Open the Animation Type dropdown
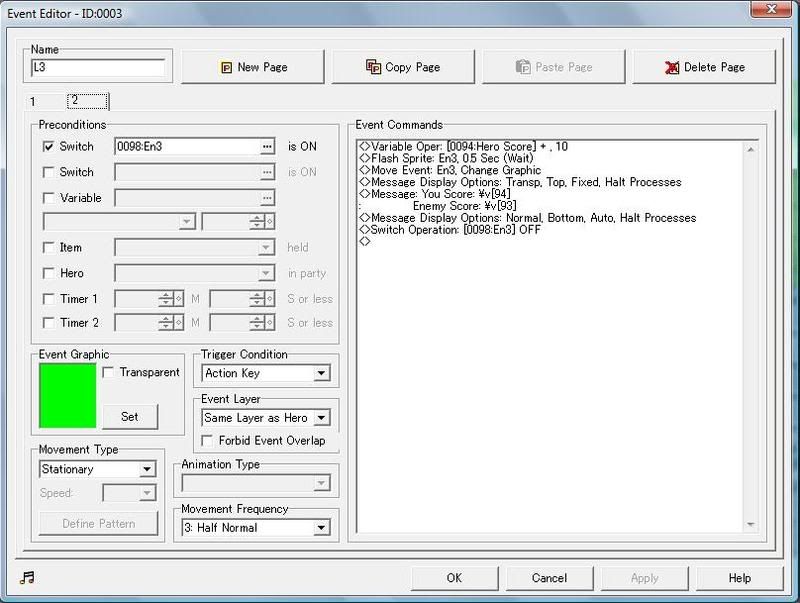This screenshot has width=800, height=603. pyautogui.click(x=321, y=483)
